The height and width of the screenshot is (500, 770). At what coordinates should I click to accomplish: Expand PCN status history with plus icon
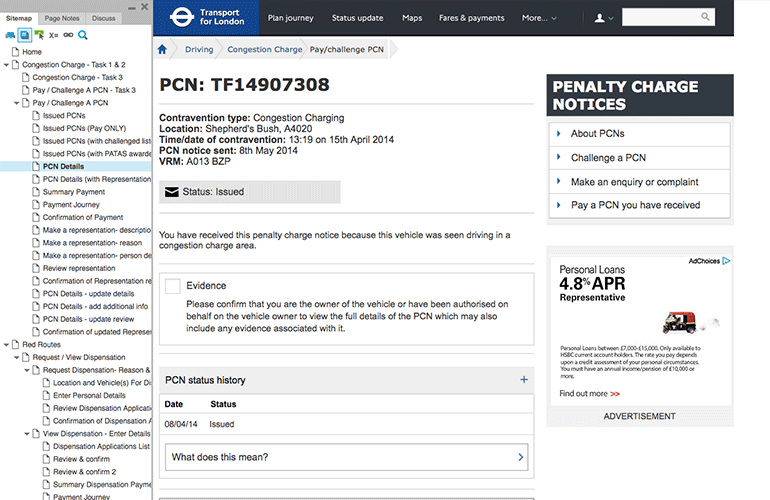point(523,380)
